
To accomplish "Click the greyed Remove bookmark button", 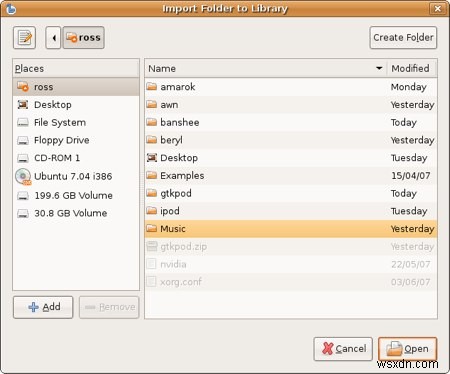I will point(109,307).
